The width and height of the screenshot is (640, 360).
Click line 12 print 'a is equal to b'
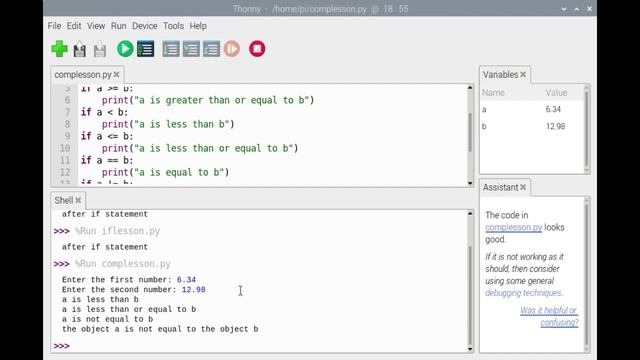tap(166, 172)
